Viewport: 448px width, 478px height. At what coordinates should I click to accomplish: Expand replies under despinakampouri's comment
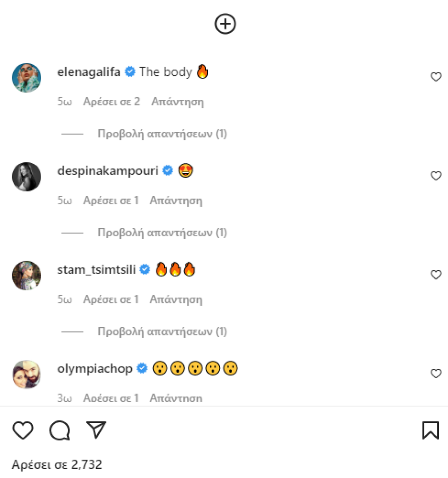162,233
